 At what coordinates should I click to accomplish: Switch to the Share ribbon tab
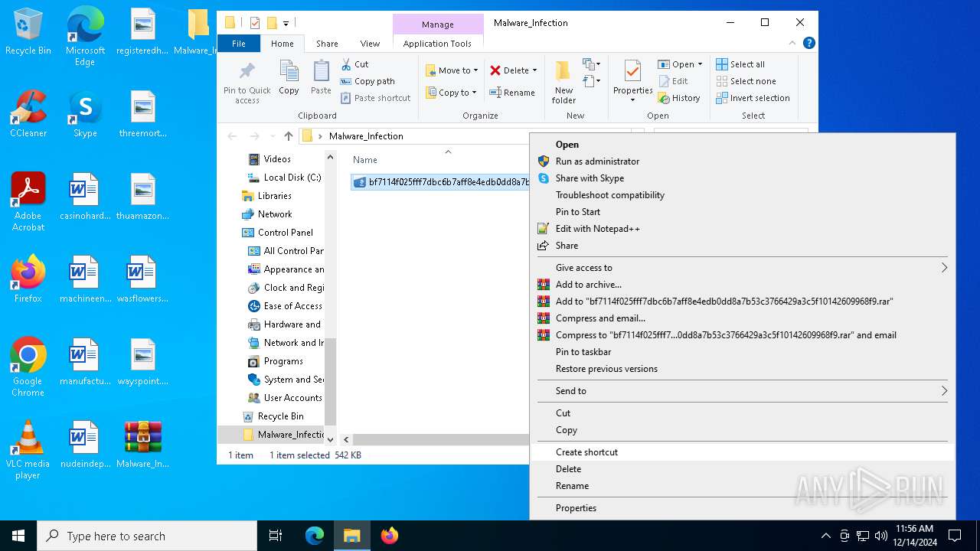(x=327, y=44)
